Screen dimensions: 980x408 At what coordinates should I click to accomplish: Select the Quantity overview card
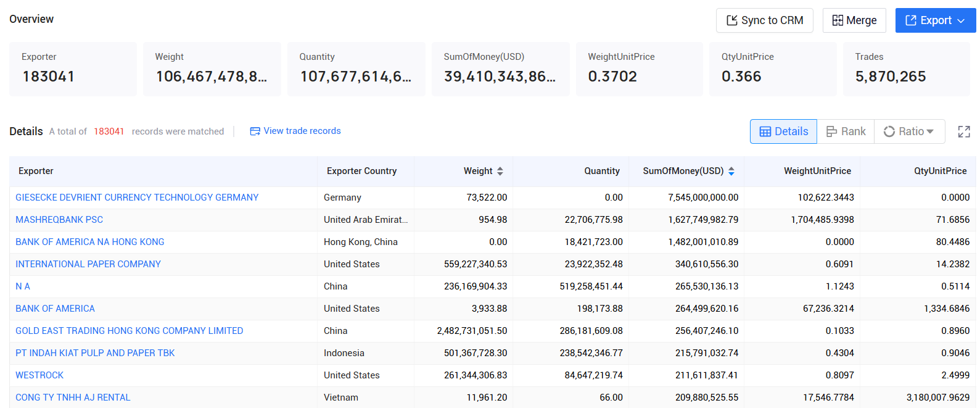(356, 69)
